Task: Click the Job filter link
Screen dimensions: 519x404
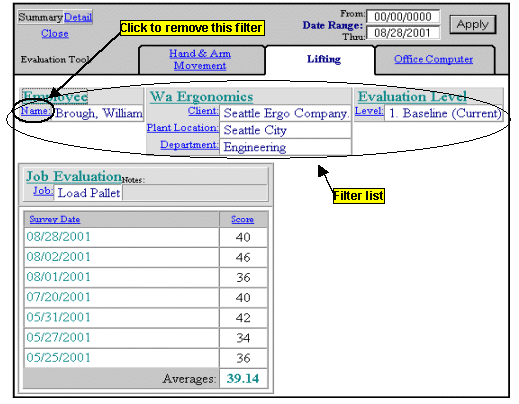Action: [43, 191]
